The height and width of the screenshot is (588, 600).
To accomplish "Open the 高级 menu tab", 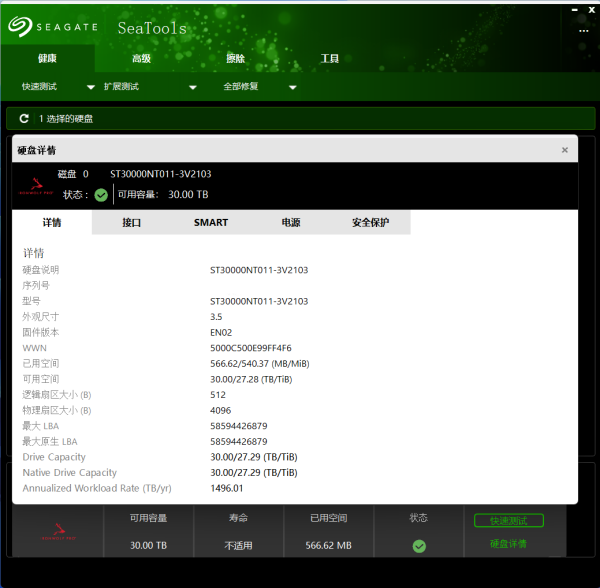I will coord(142,59).
